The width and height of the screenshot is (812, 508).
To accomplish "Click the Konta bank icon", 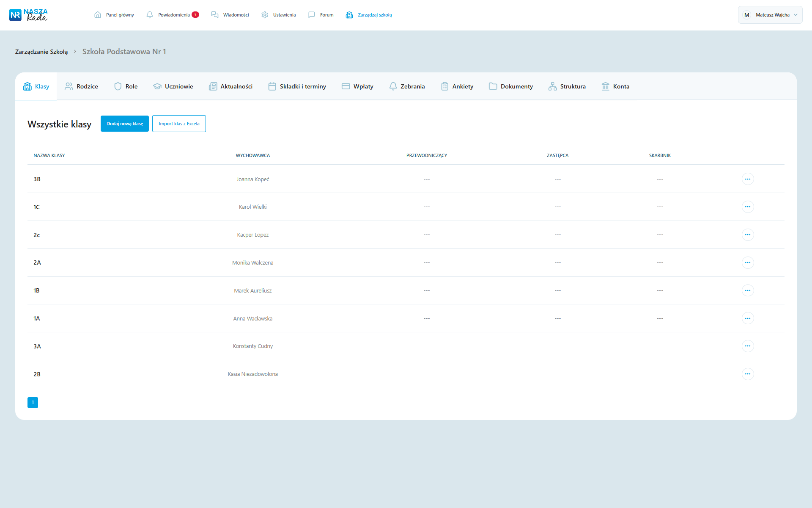I will tap(606, 86).
